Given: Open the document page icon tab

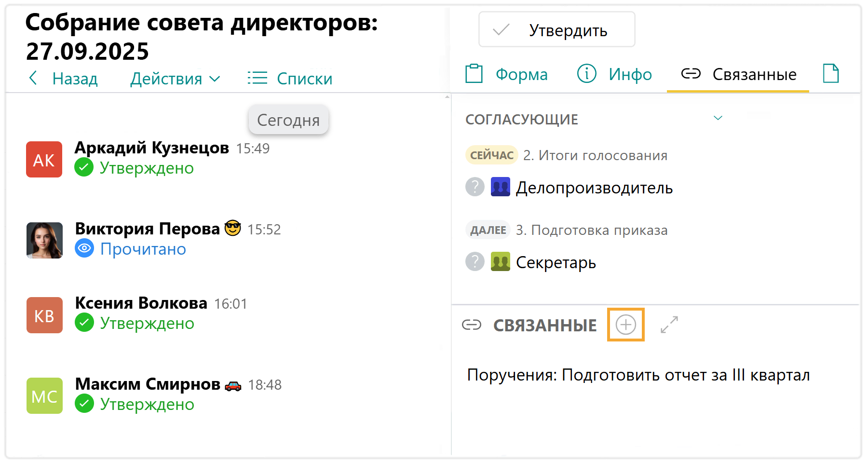Looking at the screenshot, I should click(x=830, y=74).
